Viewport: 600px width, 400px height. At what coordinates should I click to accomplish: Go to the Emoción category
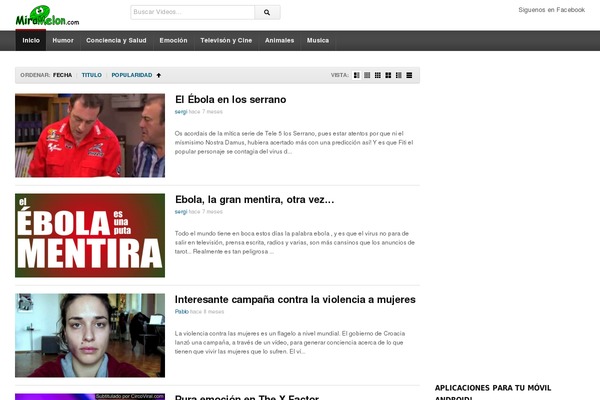(x=173, y=41)
